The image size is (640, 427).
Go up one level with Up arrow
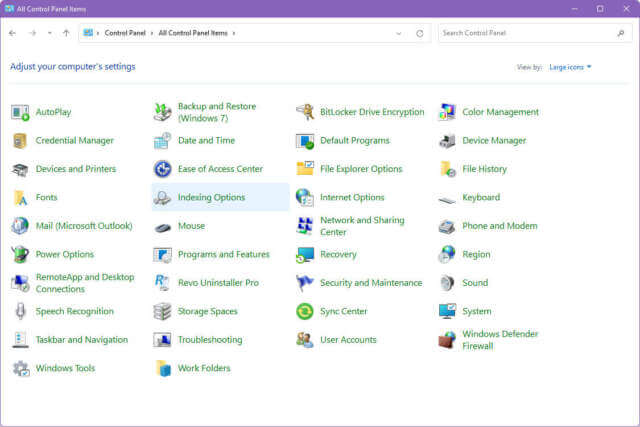[66, 33]
